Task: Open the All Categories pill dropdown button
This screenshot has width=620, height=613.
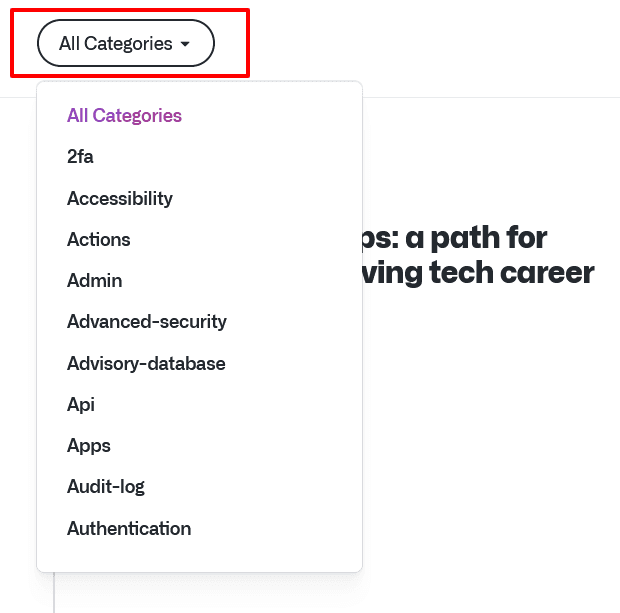Action: [x=126, y=44]
